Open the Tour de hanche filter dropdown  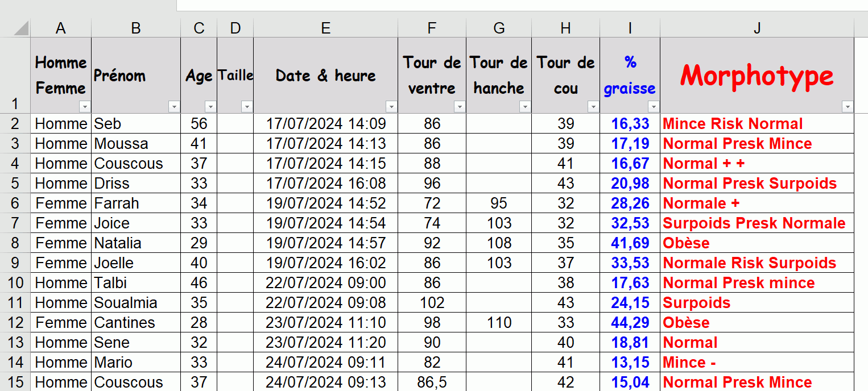tap(525, 106)
